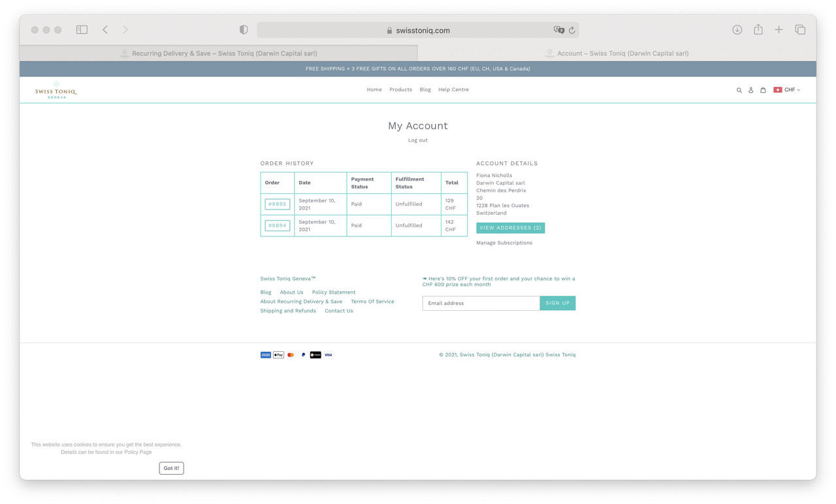This screenshot has height=504, width=836.
Task: Click the Fiona Nicholls account name
Action: coord(494,176)
